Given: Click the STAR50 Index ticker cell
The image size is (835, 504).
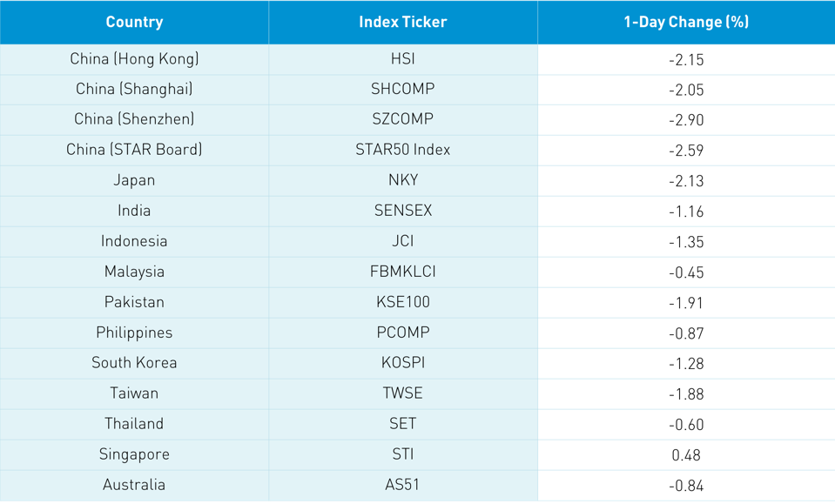Looking at the screenshot, I should tap(403, 150).
